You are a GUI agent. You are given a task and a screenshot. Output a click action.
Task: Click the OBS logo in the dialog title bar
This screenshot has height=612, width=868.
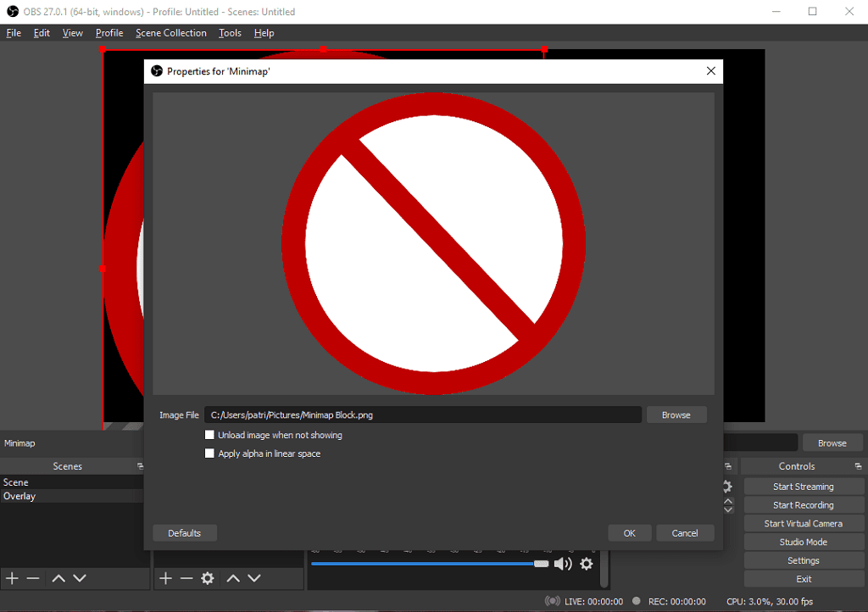click(156, 70)
